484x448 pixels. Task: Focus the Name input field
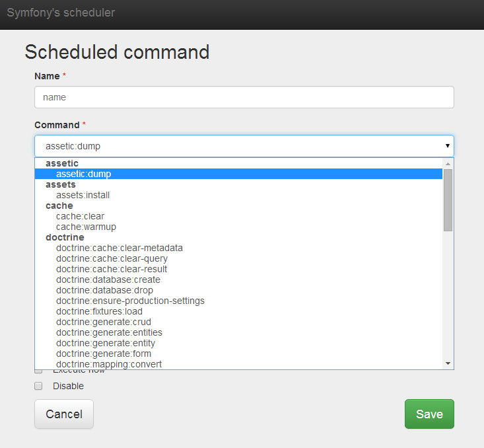click(x=244, y=97)
